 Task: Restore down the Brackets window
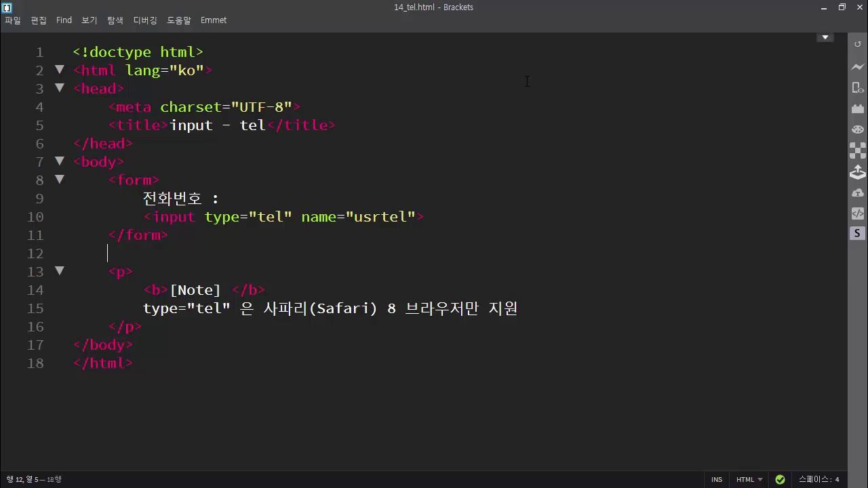click(842, 7)
